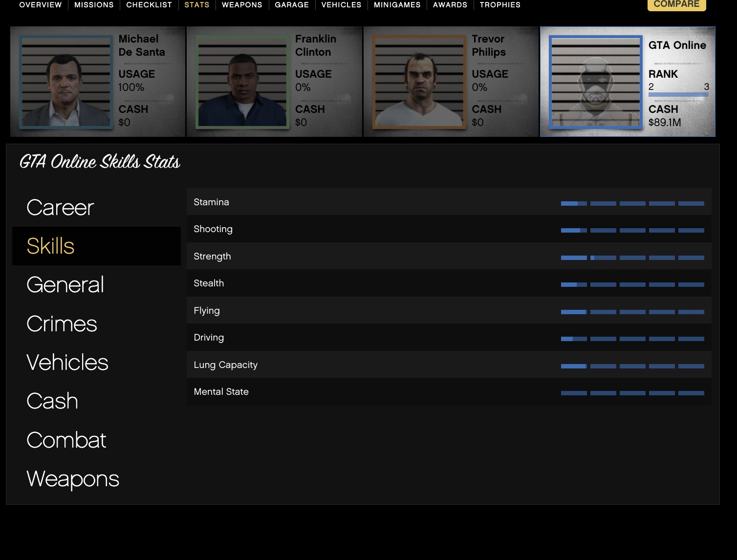Click the Shooting skill bar
The height and width of the screenshot is (560, 737).
point(632,230)
